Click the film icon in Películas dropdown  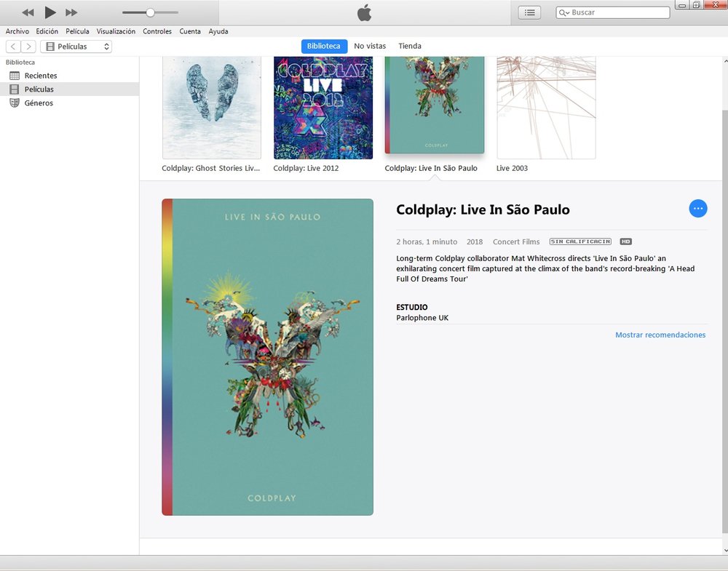click(x=50, y=47)
